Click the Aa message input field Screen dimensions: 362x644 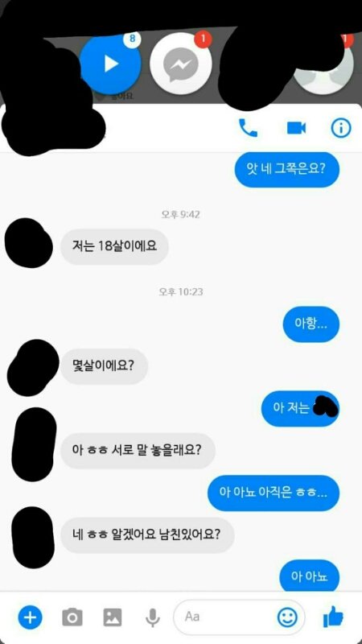click(239, 617)
